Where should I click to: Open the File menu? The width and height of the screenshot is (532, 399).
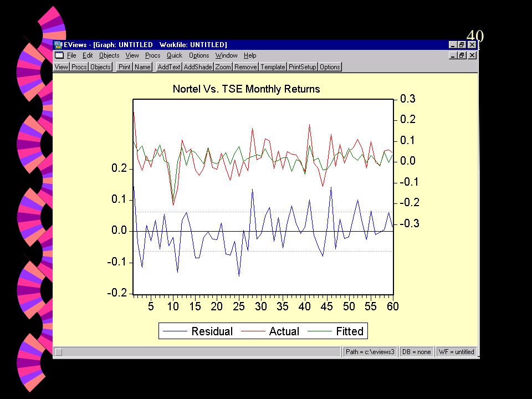coord(71,55)
